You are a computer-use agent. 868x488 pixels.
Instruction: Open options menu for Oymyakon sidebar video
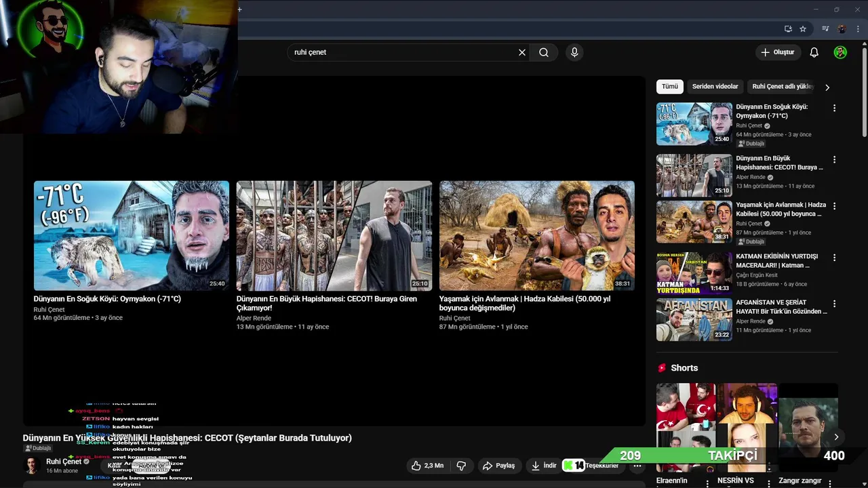(834, 108)
